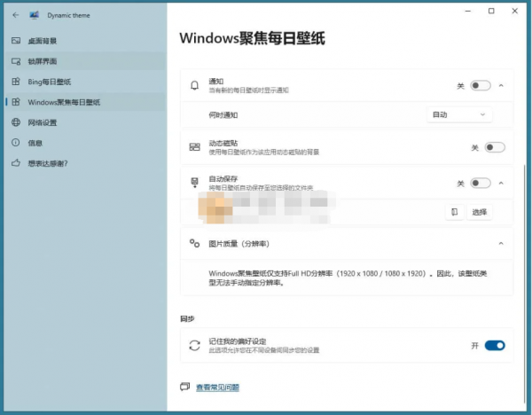
Task: Open 锁屏界面 in the sidebar
Action: pyautogui.click(x=42, y=61)
